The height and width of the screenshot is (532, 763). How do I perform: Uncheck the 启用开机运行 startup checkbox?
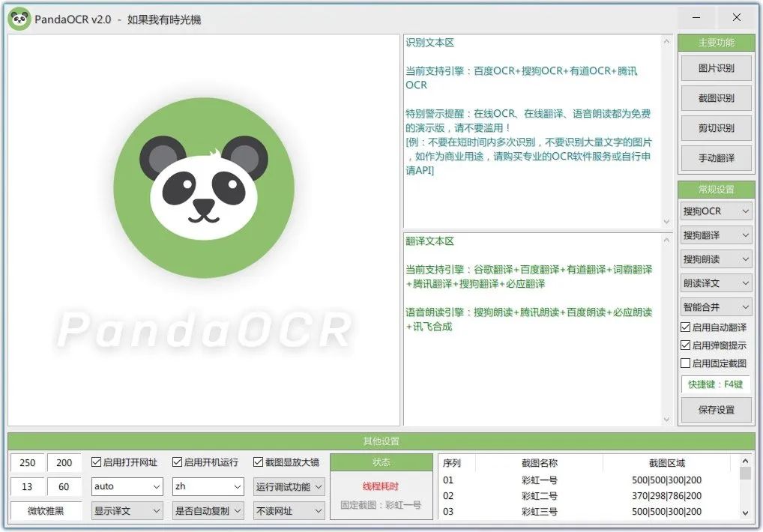tap(178, 462)
